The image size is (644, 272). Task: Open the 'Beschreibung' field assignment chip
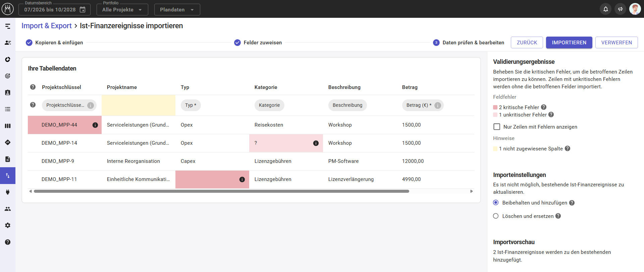coord(347,105)
